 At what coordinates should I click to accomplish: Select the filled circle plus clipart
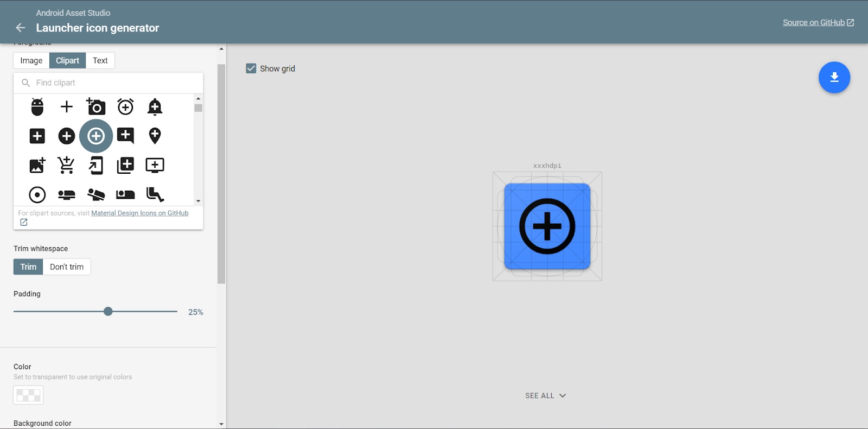[67, 136]
